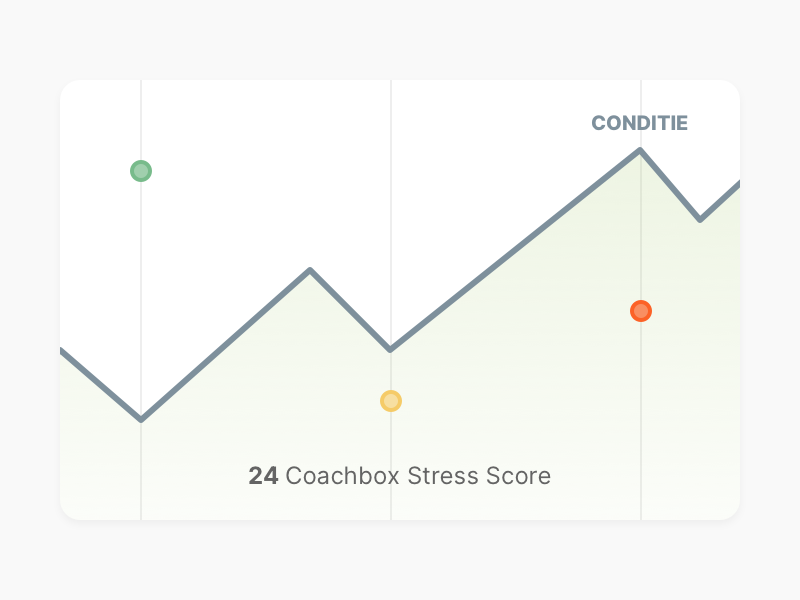Click the small valley after the highest peak
Viewport: 800px width, 600px height.
pos(700,219)
